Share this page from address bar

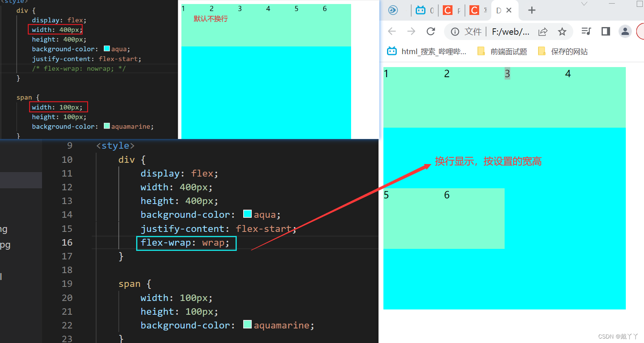click(543, 32)
